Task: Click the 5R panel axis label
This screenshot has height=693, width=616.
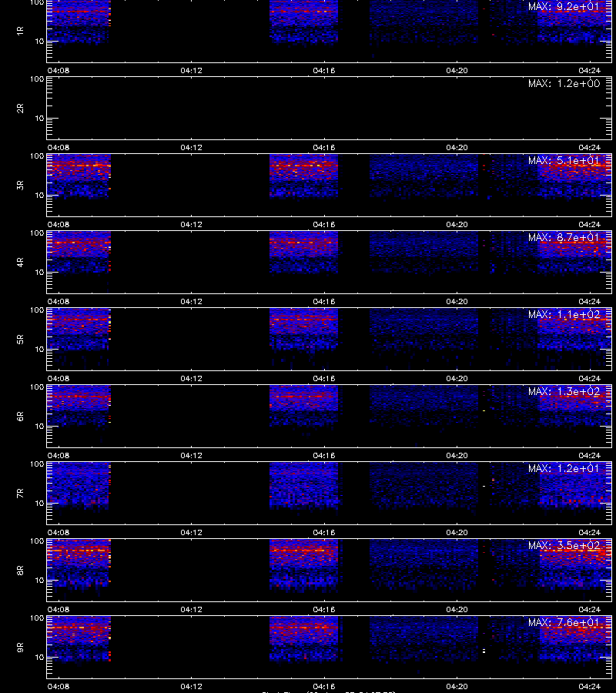Action: [20, 339]
